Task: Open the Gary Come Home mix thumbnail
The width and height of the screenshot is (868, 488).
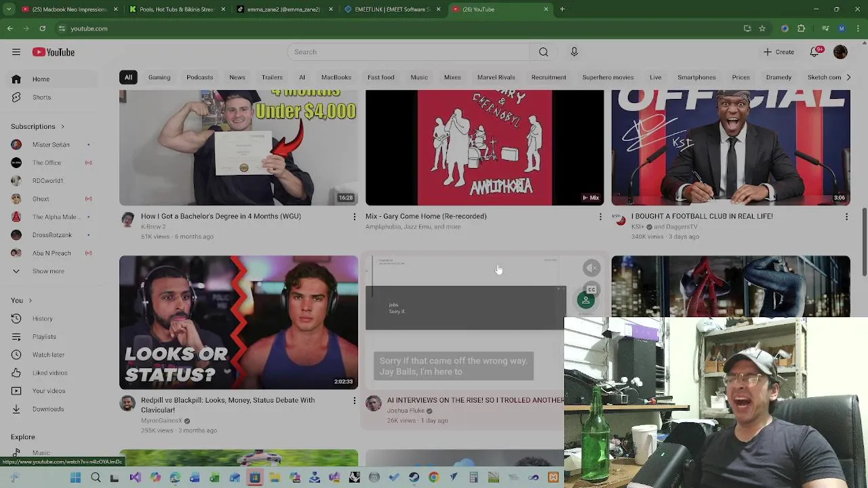Action: 484,148
